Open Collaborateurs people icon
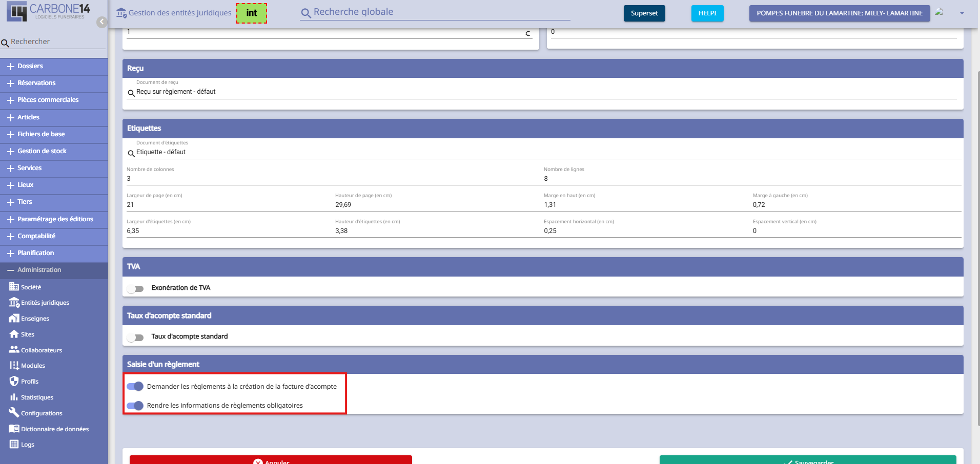This screenshot has width=980, height=464. [x=14, y=350]
